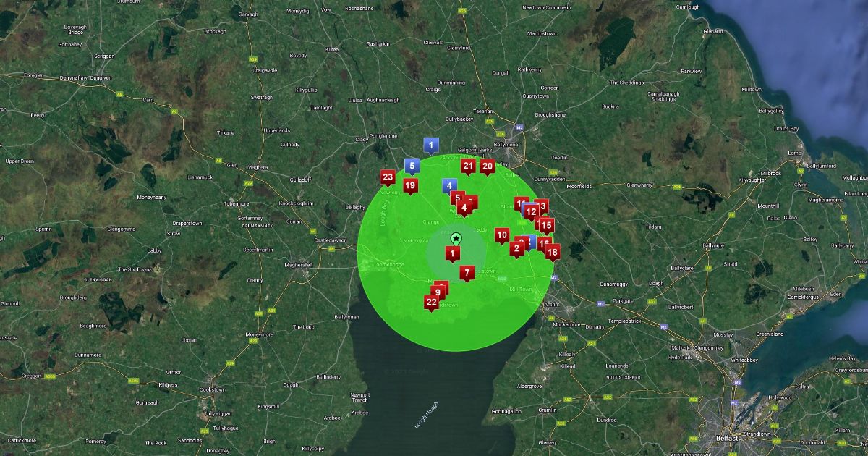Select red marker number 19
Screen dimensions: 868x456
[x=411, y=186]
